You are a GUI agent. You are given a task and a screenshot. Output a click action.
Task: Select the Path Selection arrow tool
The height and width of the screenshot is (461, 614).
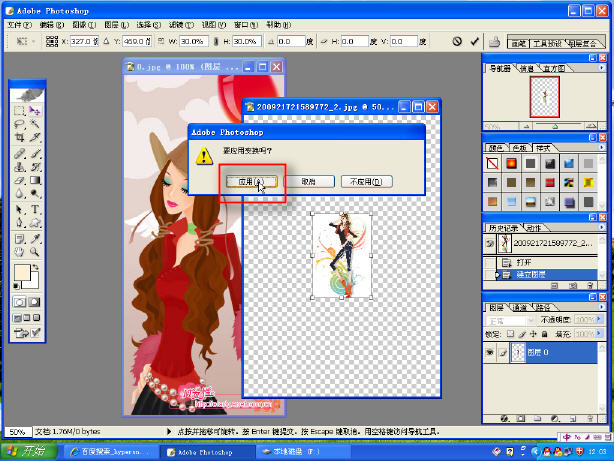click(19, 210)
